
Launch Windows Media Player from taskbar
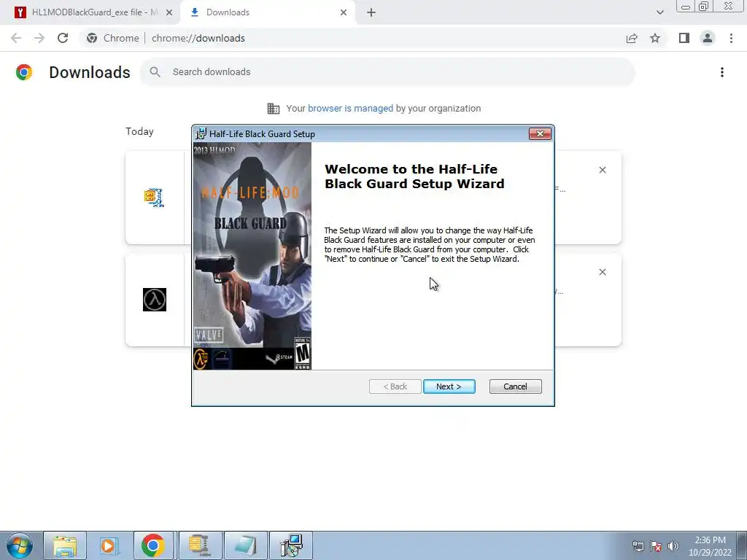tap(109, 545)
